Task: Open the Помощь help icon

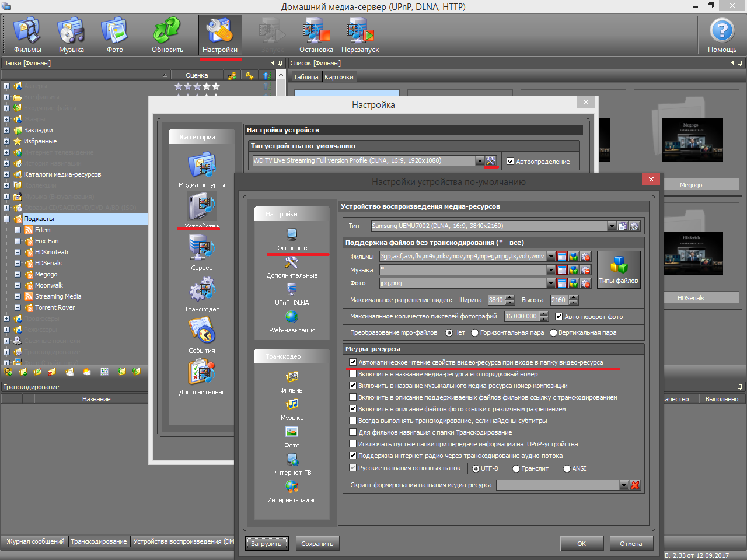Action: 722,35
